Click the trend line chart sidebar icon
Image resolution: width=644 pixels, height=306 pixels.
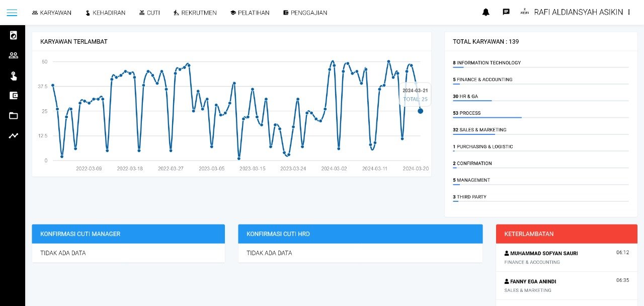click(13, 135)
